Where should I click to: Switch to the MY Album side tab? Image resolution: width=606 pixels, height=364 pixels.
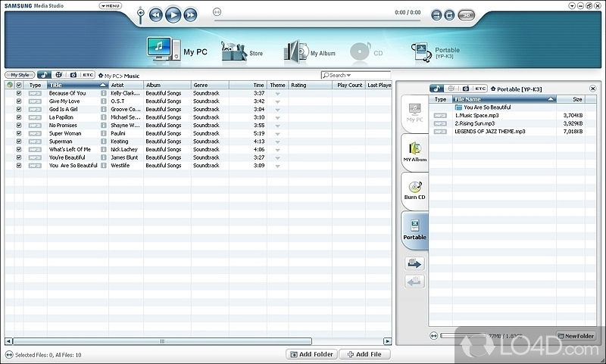click(x=414, y=152)
